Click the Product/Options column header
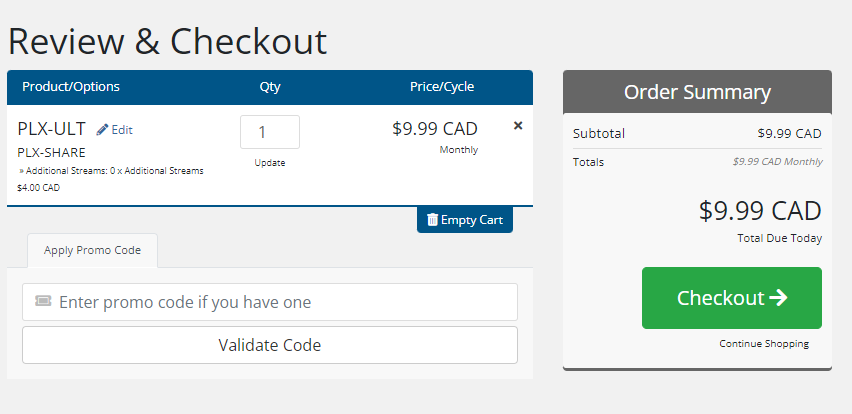Screen dimensions: 852x414 click(71, 87)
